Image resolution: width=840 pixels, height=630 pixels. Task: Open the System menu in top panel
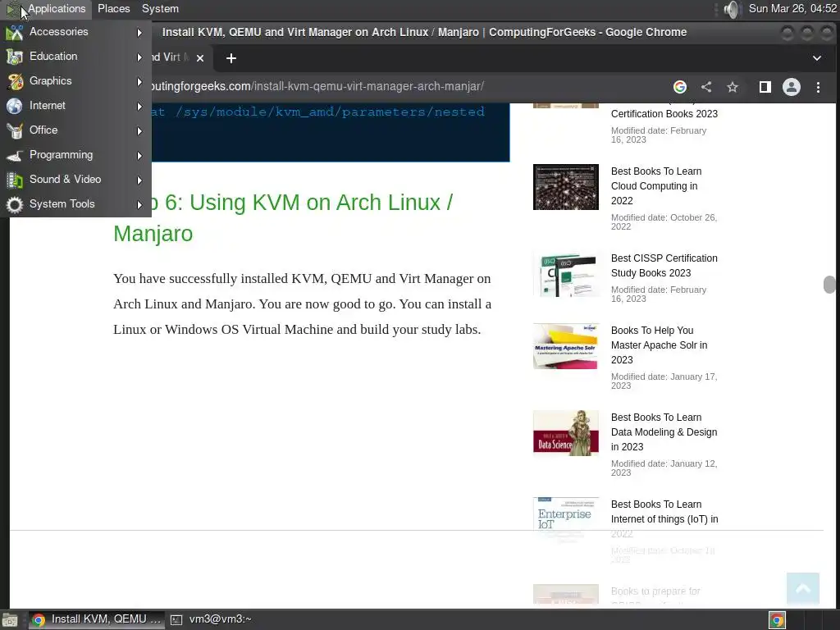click(160, 8)
